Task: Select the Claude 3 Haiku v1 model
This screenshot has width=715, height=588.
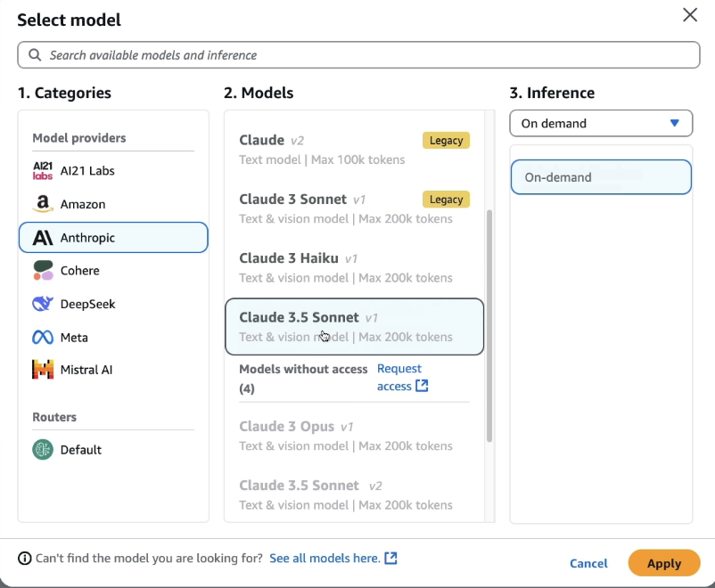Action: pos(354,267)
